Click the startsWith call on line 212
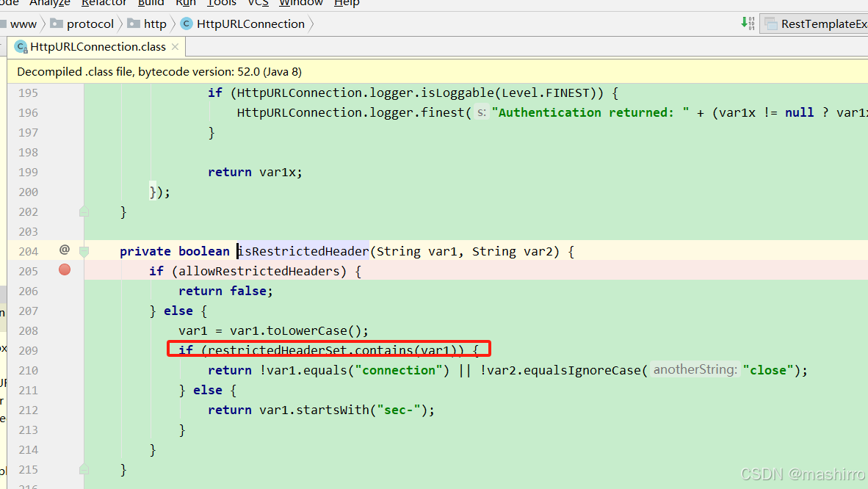 click(x=333, y=410)
